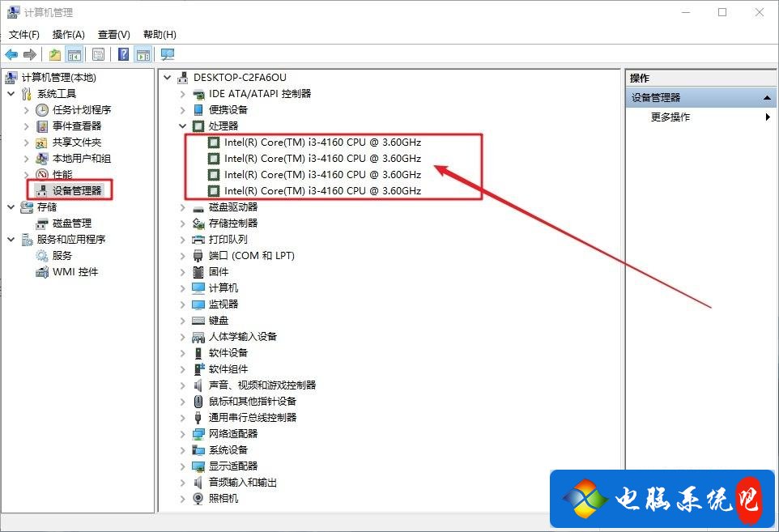The image size is (779, 532).
Task: Open the 文件(F) menu
Action: tap(23, 34)
